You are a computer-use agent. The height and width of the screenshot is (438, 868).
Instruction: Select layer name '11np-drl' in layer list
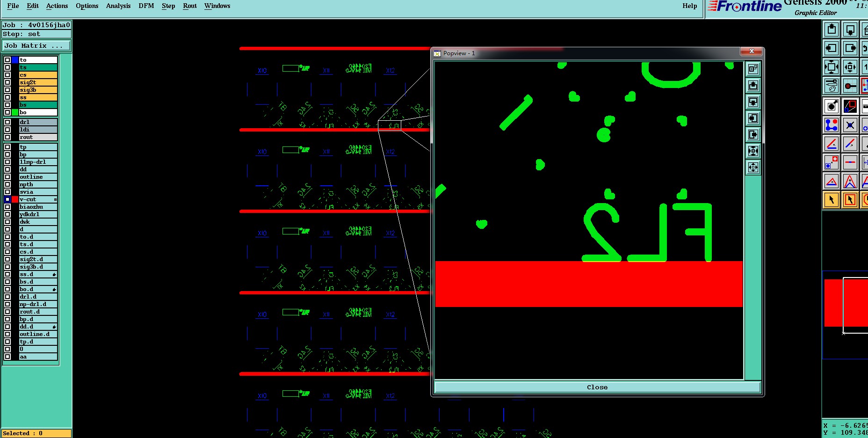point(38,162)
